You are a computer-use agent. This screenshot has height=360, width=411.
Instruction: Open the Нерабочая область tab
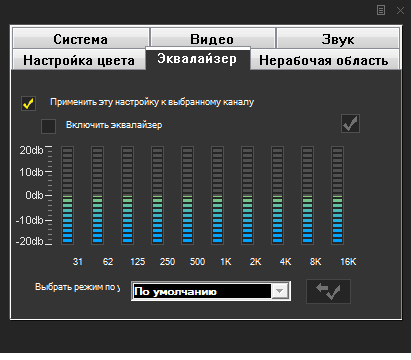[325, 60]
